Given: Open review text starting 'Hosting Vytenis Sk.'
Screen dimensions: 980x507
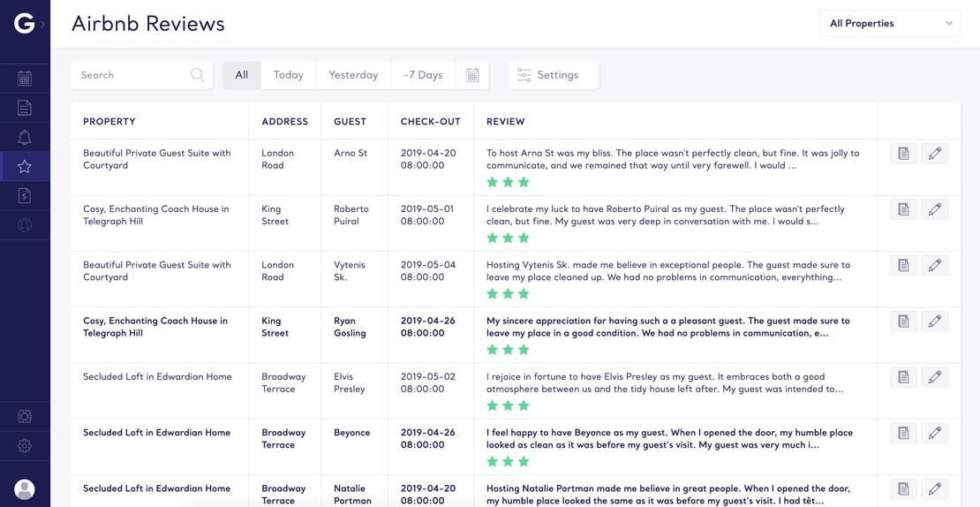Looking at the screenshot, I should [668, 270].
